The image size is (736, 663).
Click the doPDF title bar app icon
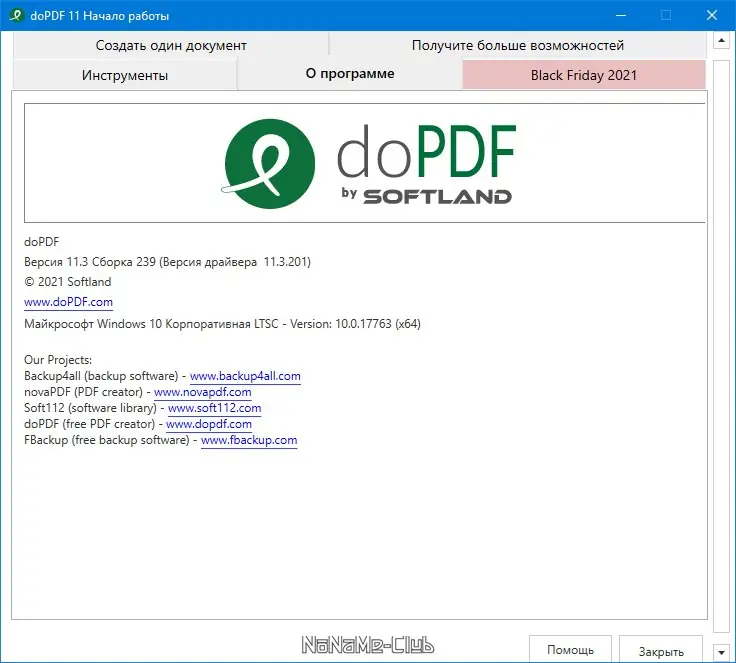click(16, 15)
